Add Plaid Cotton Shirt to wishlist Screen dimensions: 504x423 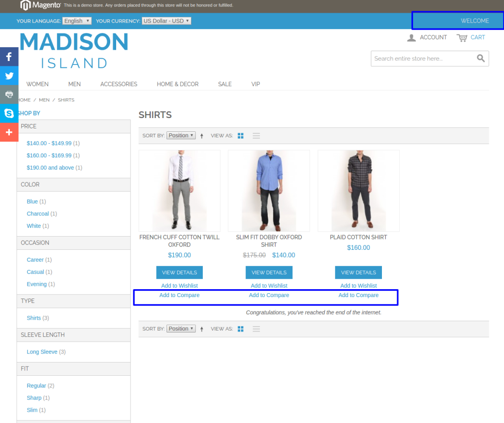point(358,286)
